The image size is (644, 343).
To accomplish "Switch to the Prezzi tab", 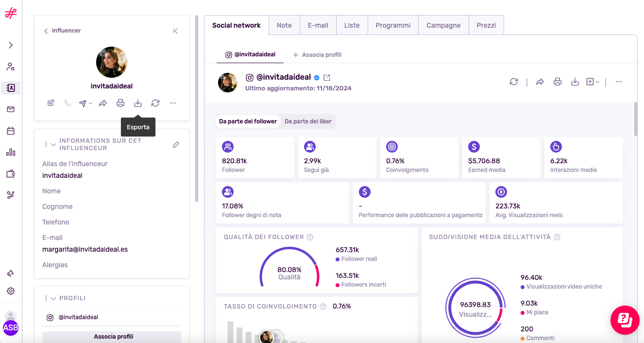I will (486, 25).
